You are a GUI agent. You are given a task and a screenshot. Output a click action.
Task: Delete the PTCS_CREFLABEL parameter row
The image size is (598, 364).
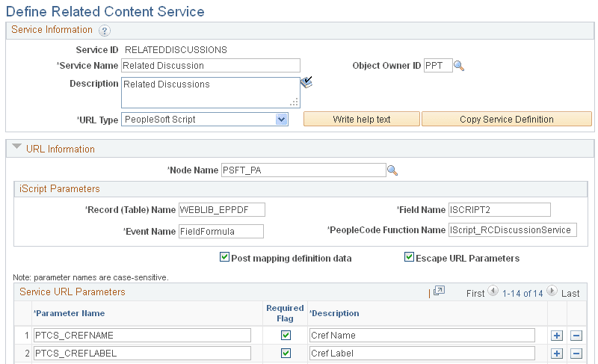click(x=576, y=353)
